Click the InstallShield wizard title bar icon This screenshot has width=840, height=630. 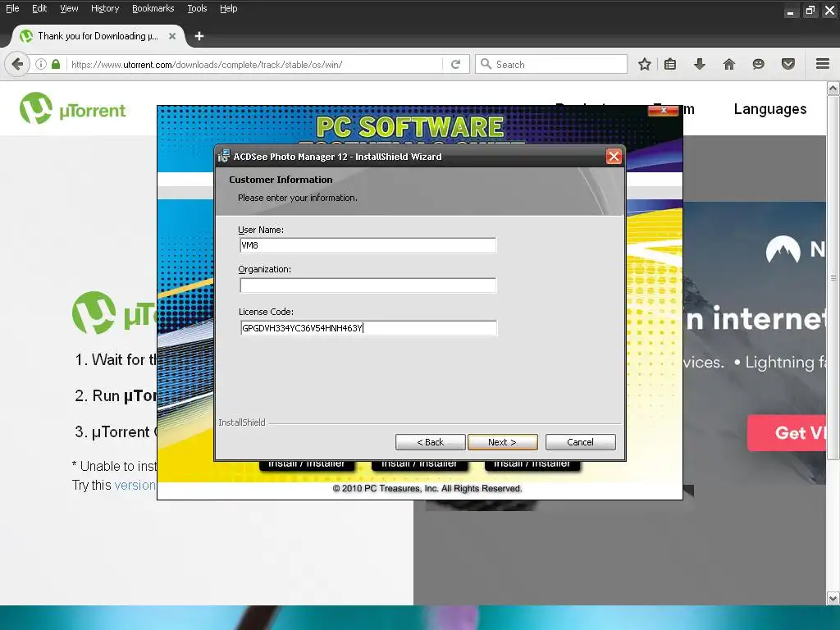point(224,156)
